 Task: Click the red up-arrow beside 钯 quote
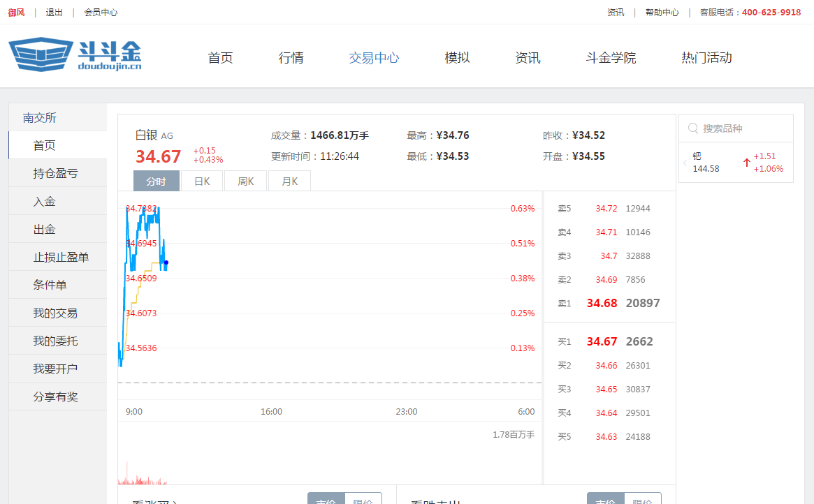pyautogui.click(x=746, y=161)
